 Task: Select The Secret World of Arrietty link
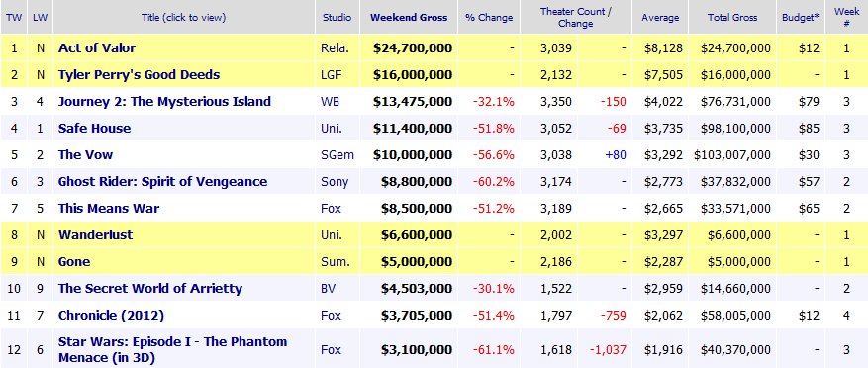[150, 288]
